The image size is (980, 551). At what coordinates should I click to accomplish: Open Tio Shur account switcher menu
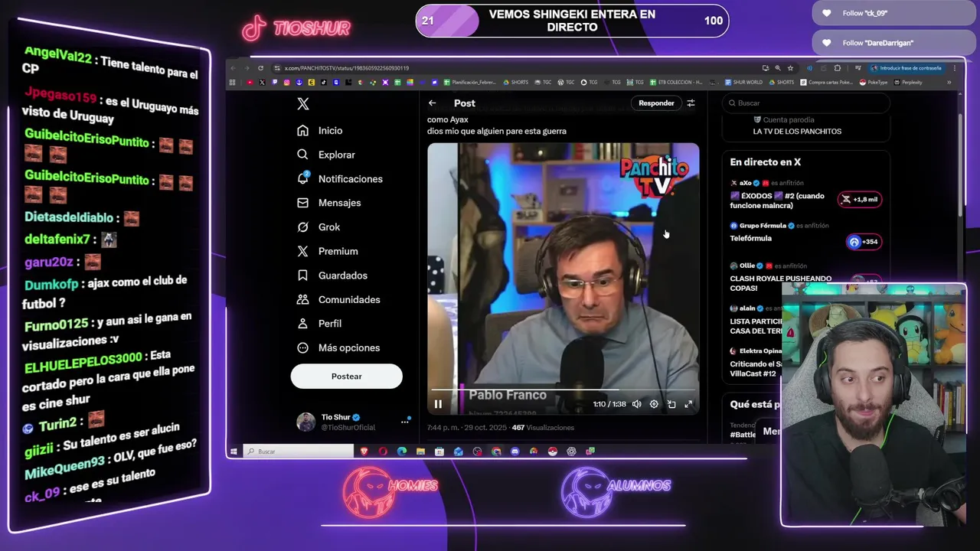click(354, 422)
